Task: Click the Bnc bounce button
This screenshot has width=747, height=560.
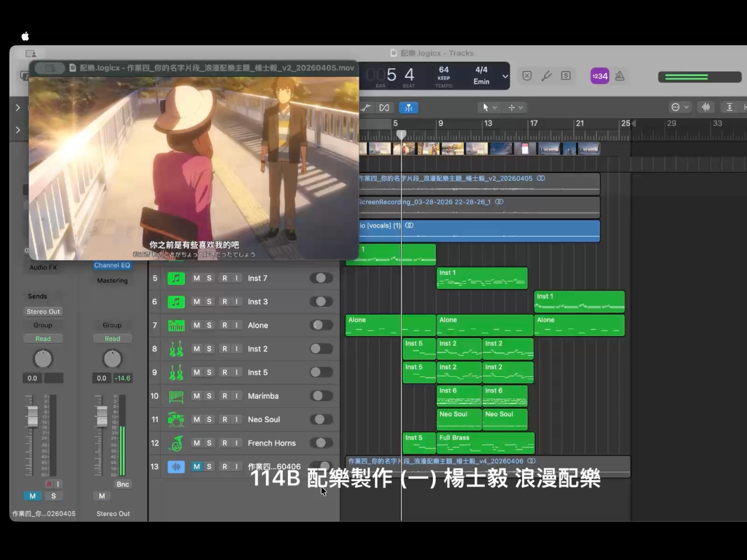Action: click(x=123, y=484)
